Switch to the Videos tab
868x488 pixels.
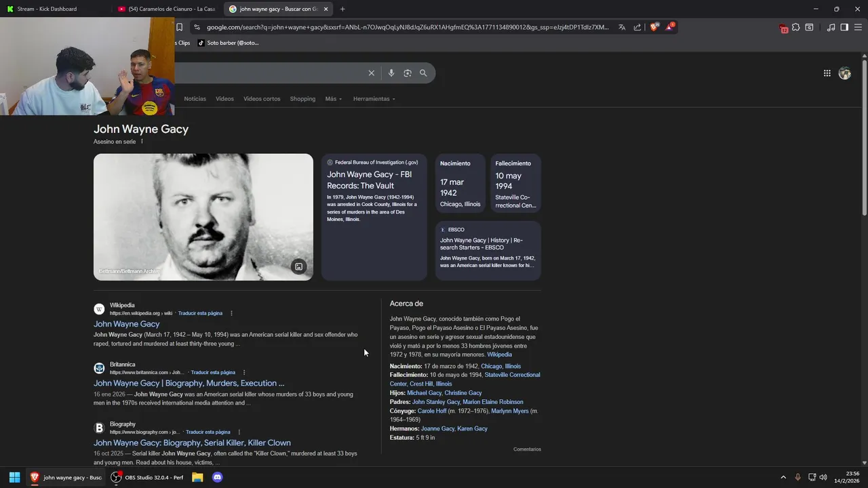[x=224, y=99]
